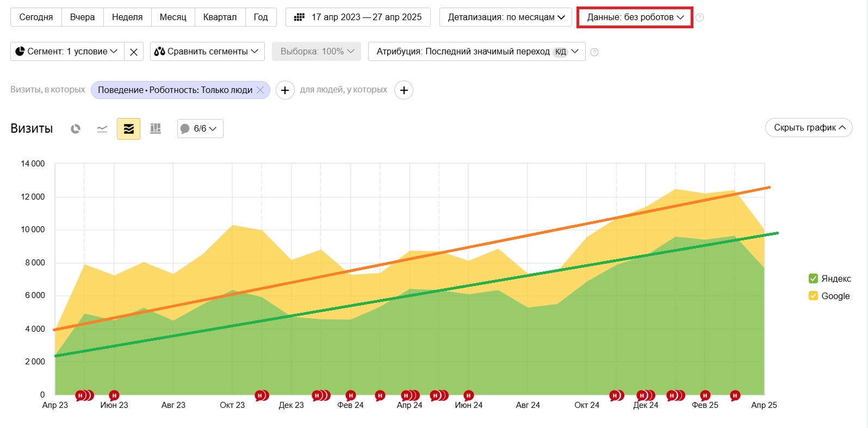Screen dimensions: 868x428
Task: Open help icon beside the attribution dropdown
Action: click(594, 52)
